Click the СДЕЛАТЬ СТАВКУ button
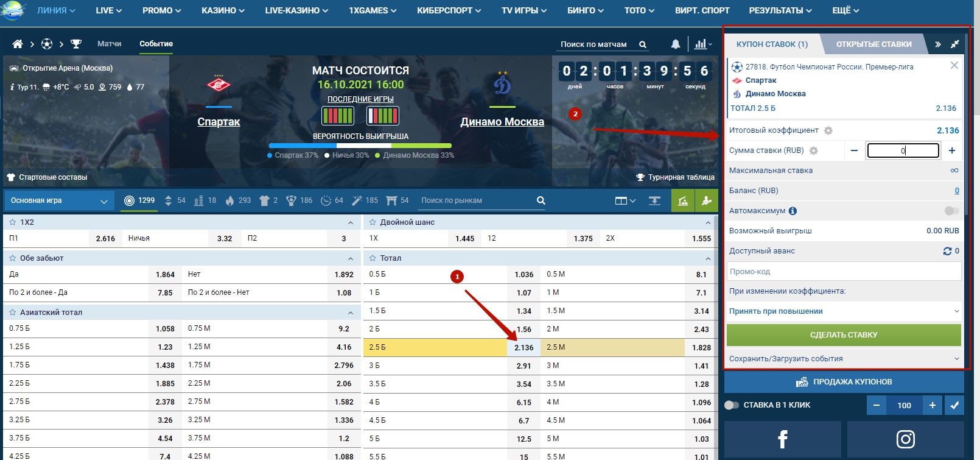This screenshot has height=460, width=980. (844, 335)
